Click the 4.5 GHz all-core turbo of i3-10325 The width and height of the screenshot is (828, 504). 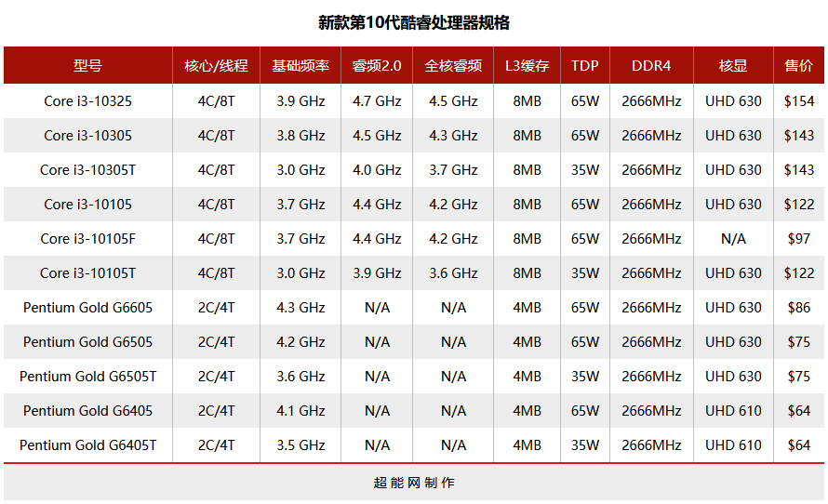[x=453, y=100]
